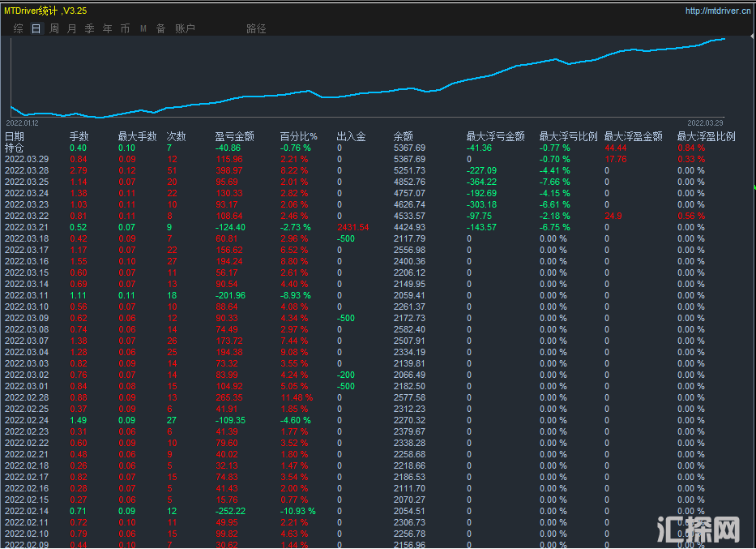Switch to the 账户 account tab
Image resolution: width=756 pixels, height=549 pixels.
click(x=186, y=28)
